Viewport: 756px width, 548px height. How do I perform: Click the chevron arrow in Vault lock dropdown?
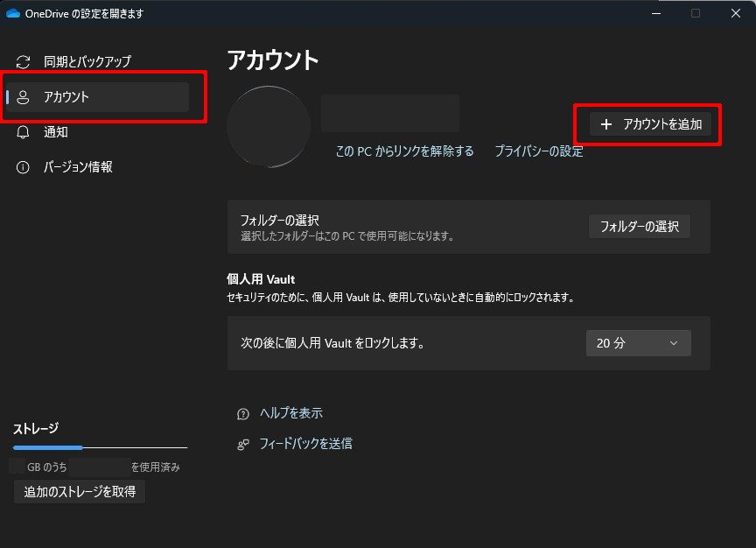[x=673, y=343]
